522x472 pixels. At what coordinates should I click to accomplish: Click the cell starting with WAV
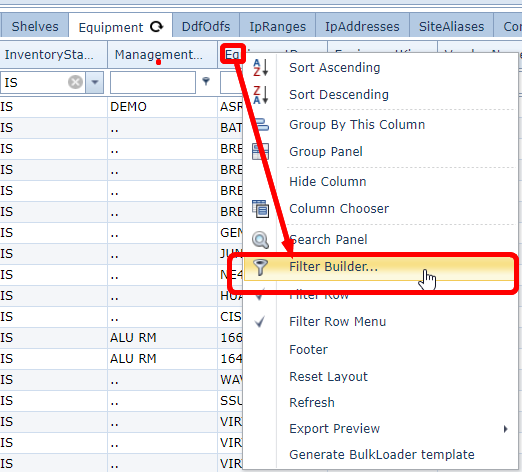(230, 380)
